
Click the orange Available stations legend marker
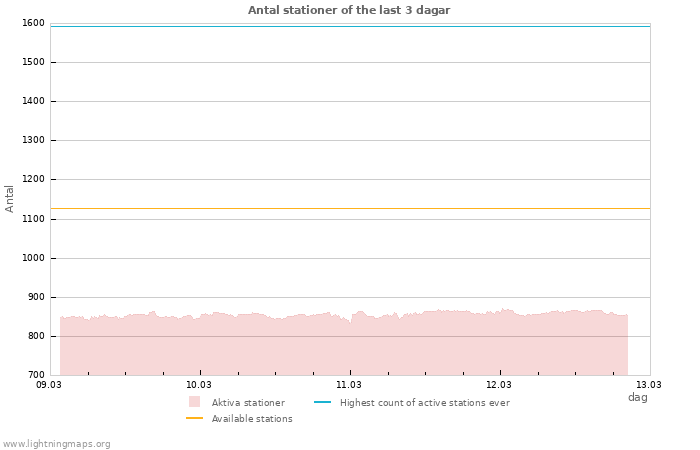point(194,418)
